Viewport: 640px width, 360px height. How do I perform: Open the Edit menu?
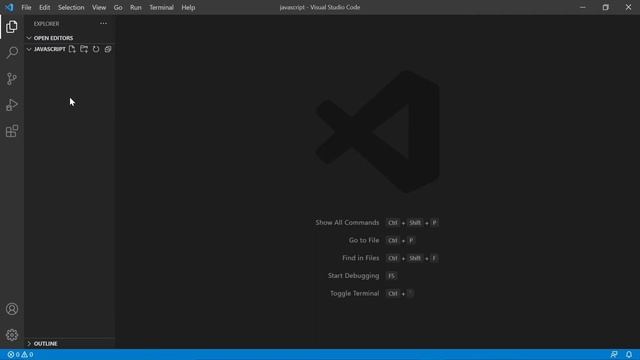[44, 7]
